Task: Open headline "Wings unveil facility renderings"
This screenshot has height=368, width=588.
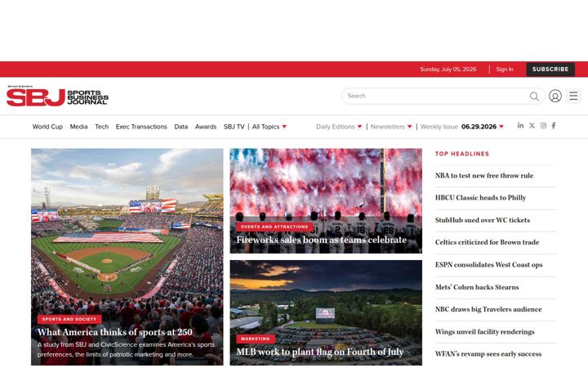Action: pos(485,332)
